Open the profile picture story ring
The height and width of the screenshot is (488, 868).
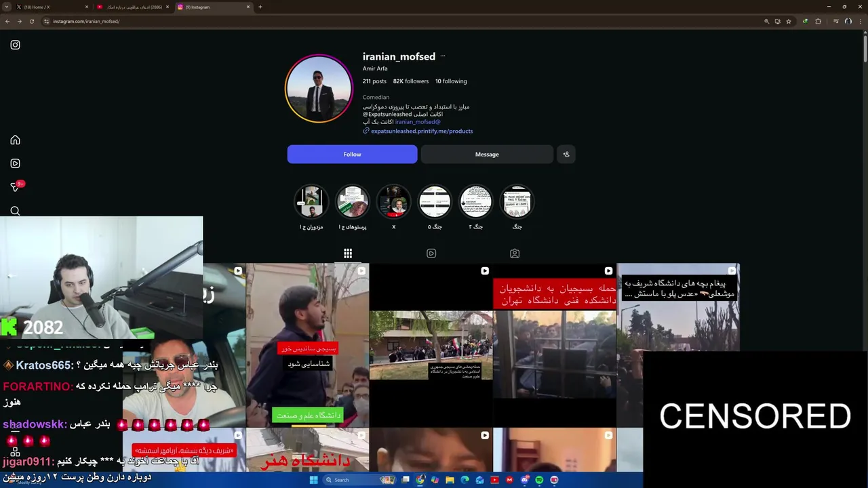click(319, 89)
